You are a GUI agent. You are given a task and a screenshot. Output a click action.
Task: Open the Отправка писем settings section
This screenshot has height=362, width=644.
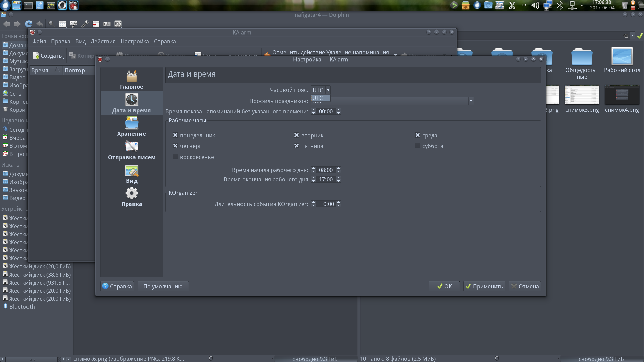[x=131, y=150]
